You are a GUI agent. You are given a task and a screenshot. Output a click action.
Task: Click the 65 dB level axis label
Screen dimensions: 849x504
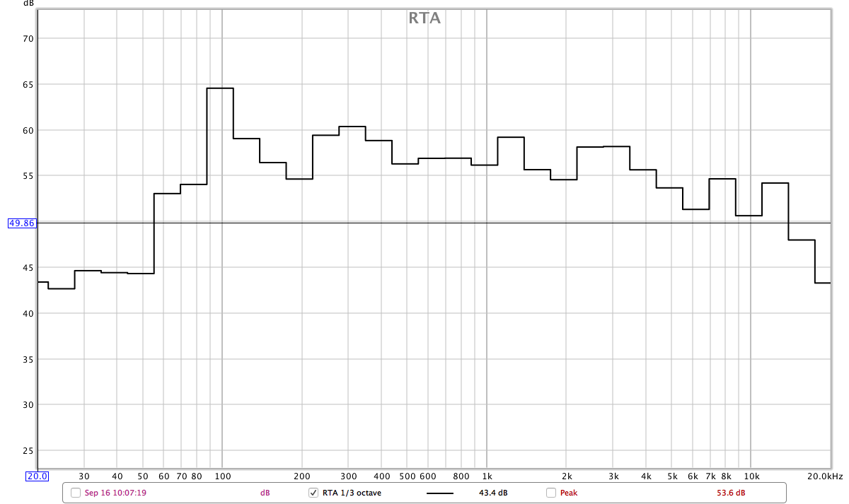[x=28, y=85]
